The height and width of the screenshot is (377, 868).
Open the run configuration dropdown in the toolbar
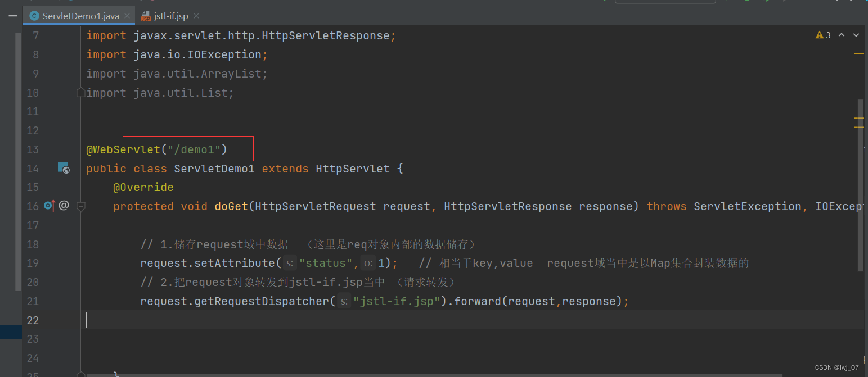(665, 2)
